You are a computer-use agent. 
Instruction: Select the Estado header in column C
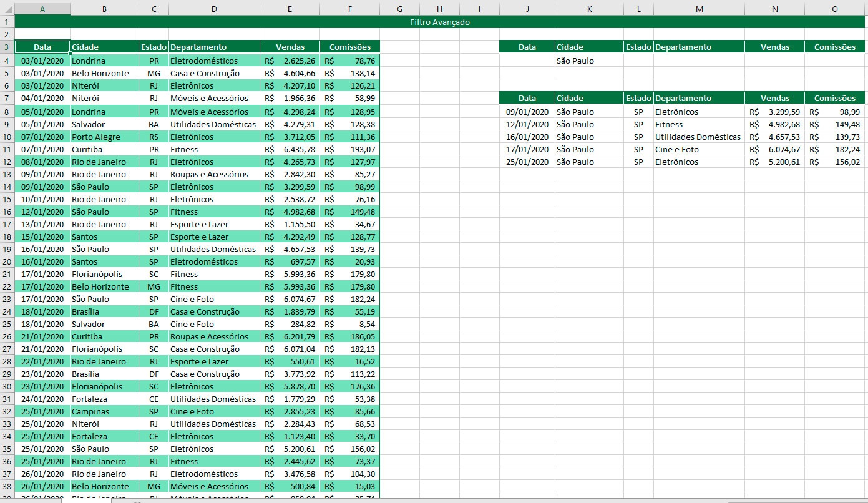tap(154, 47)
